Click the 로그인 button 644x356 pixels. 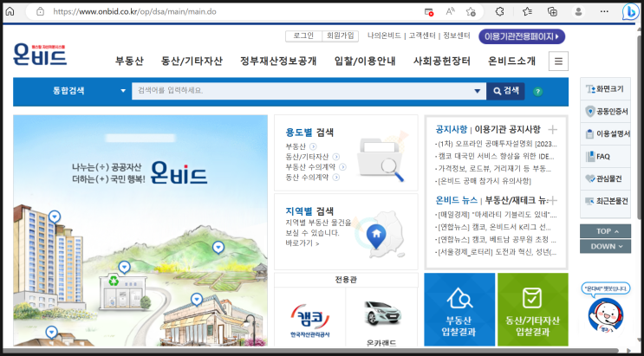point(303,36)
